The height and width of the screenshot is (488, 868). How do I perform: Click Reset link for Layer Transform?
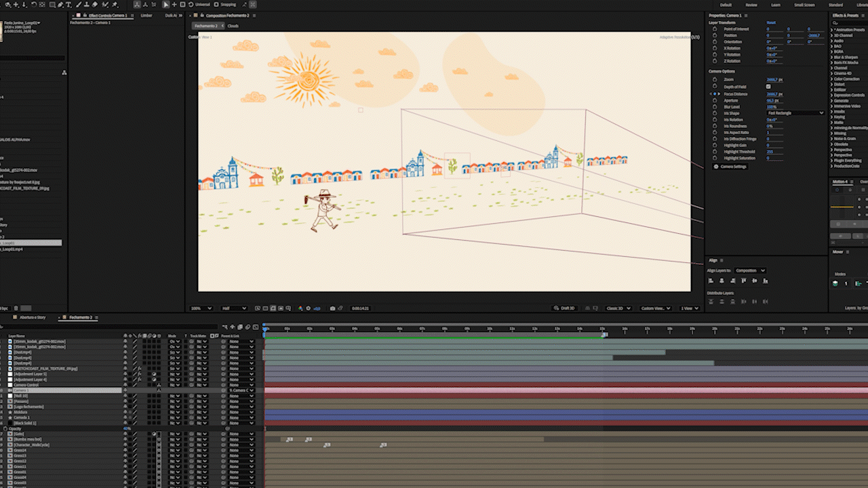pyautogui.click(x=771, y=22)
